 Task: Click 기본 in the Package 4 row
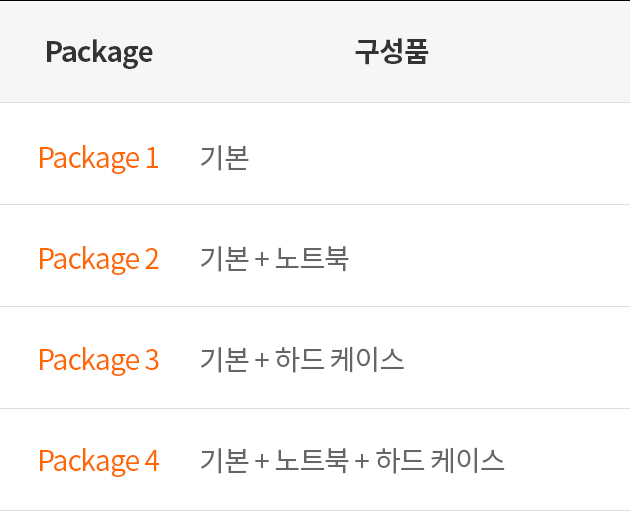(225, 460)
